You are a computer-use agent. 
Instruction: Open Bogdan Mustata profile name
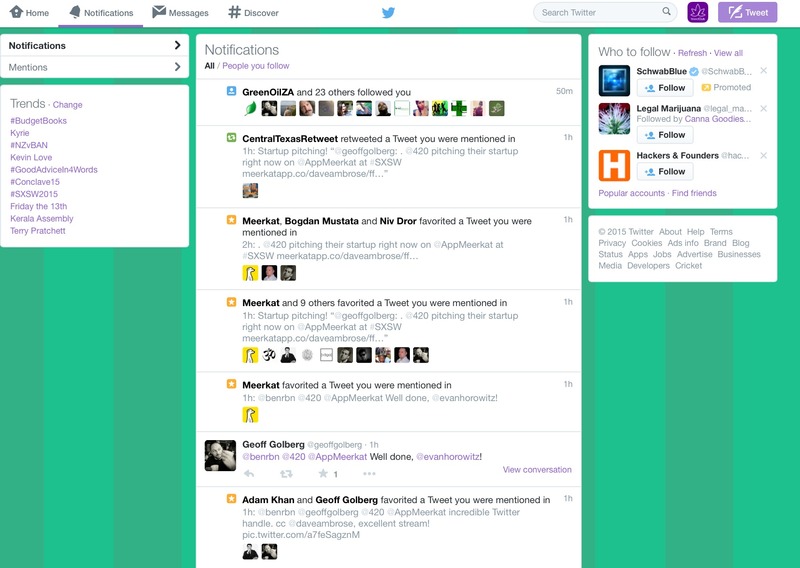[x=321, y=221]
